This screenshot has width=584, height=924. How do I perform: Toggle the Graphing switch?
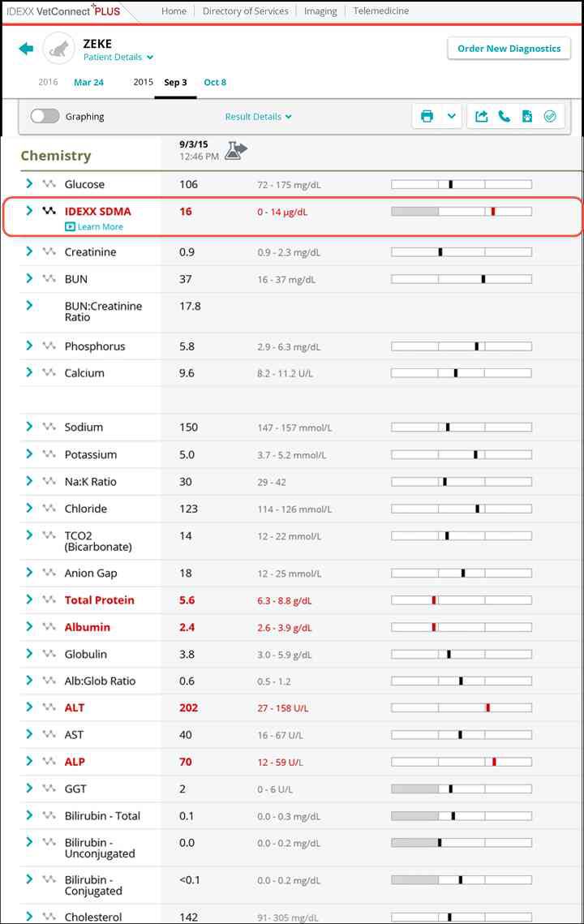[x=45, y=117]
